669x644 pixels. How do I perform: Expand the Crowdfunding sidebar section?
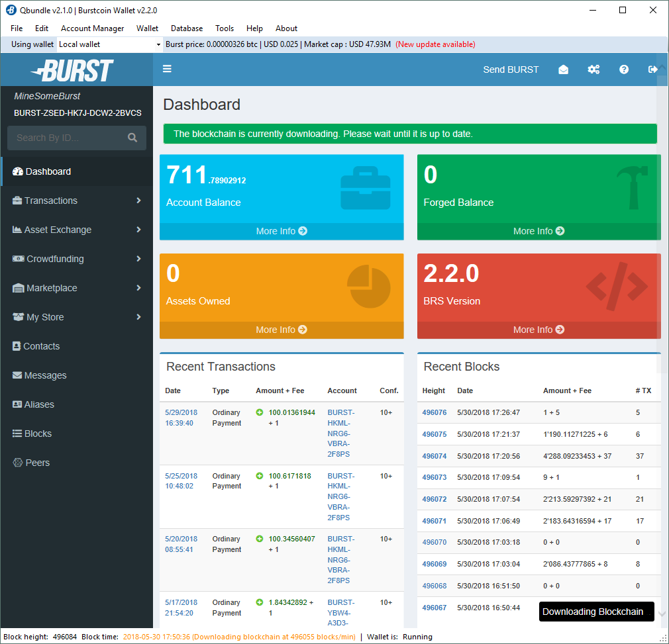click(x=77, y=259)
